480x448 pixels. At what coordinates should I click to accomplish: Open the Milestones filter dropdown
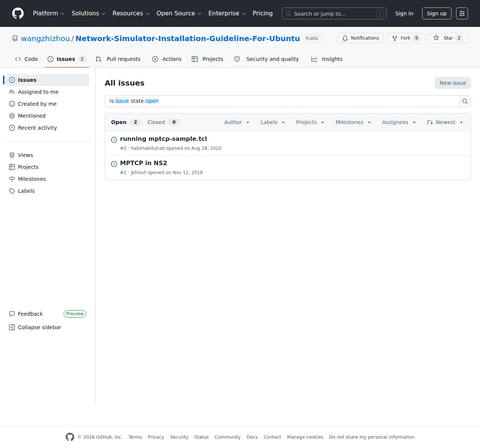[x=353, y=122]
